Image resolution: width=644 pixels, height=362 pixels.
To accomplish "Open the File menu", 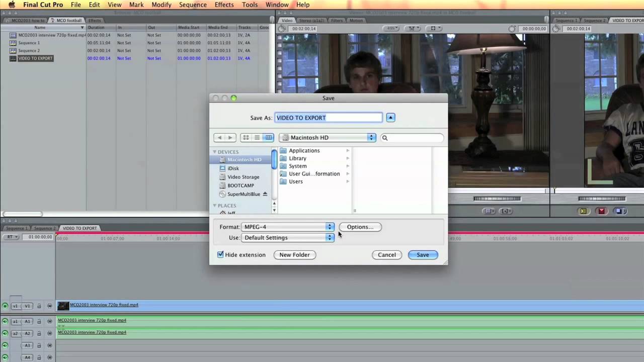I will (x=76, y=5).
